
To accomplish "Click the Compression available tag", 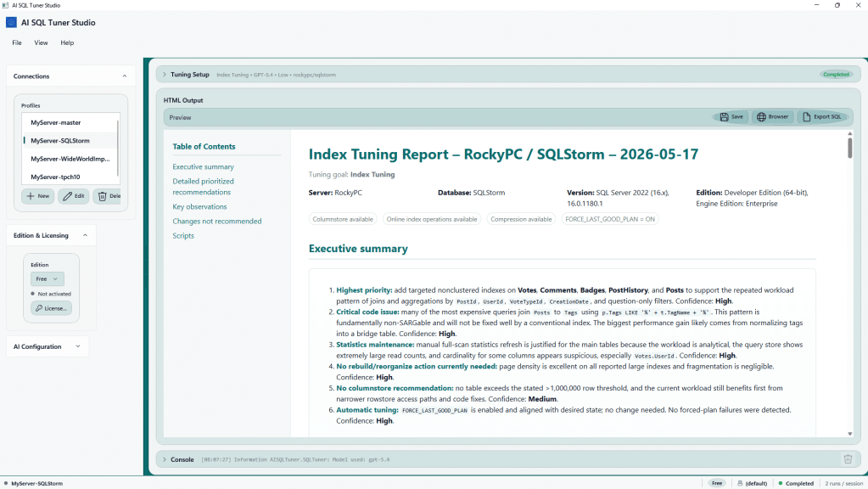I will click(521, 219).
